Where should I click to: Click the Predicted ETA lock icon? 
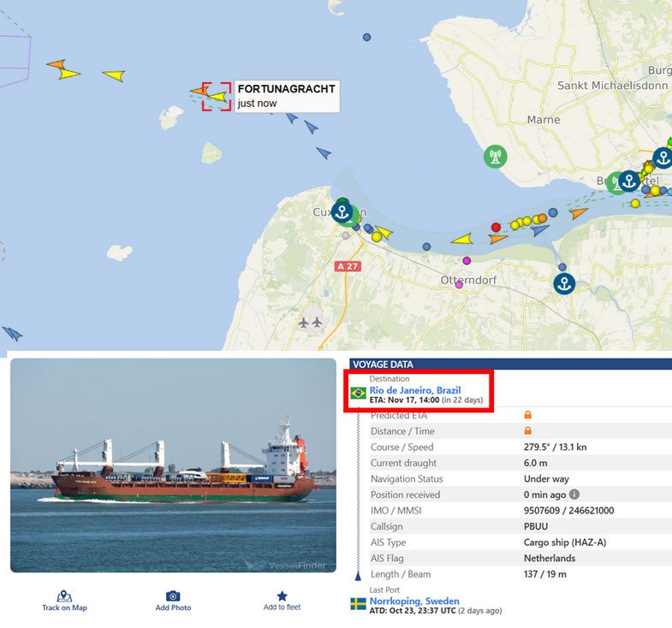pos(528,415)
